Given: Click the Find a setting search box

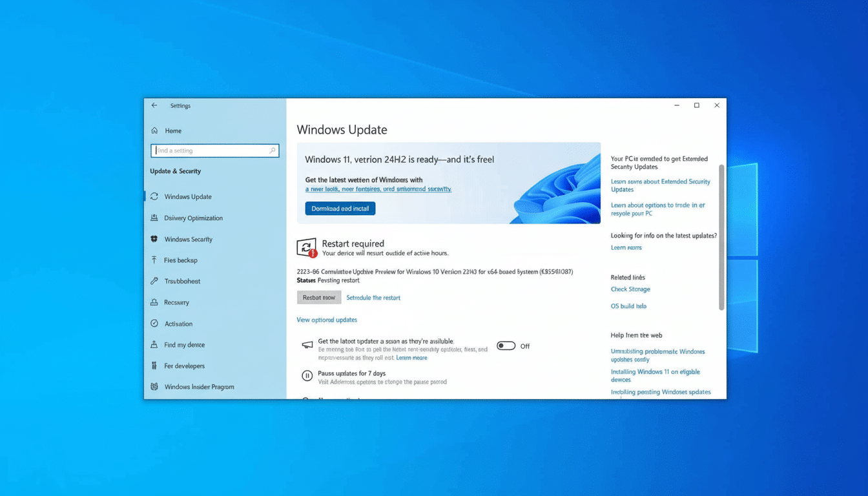Looking at the screenshot, I should 214,150.
